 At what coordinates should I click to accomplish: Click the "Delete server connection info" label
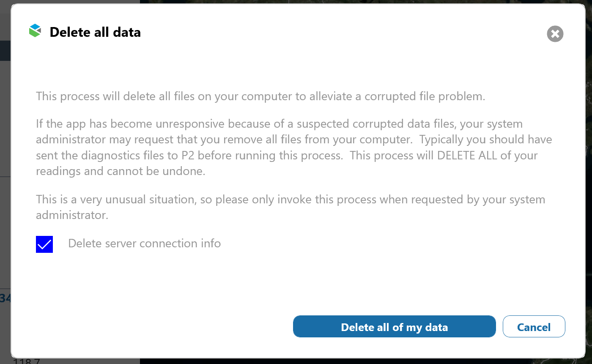[144, 244]
